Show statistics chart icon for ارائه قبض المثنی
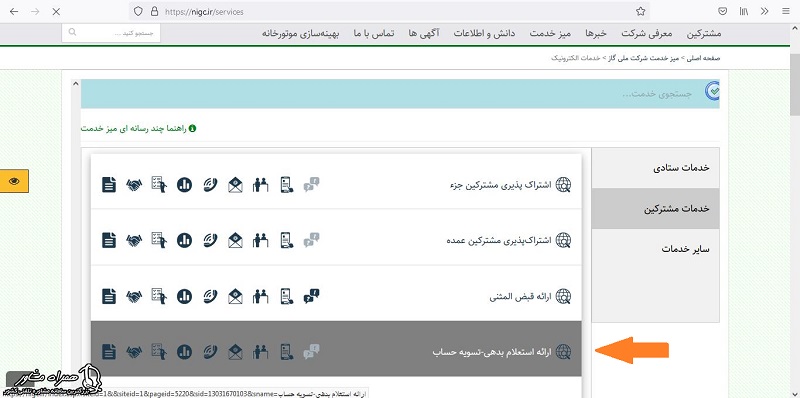 pos(184,296)
